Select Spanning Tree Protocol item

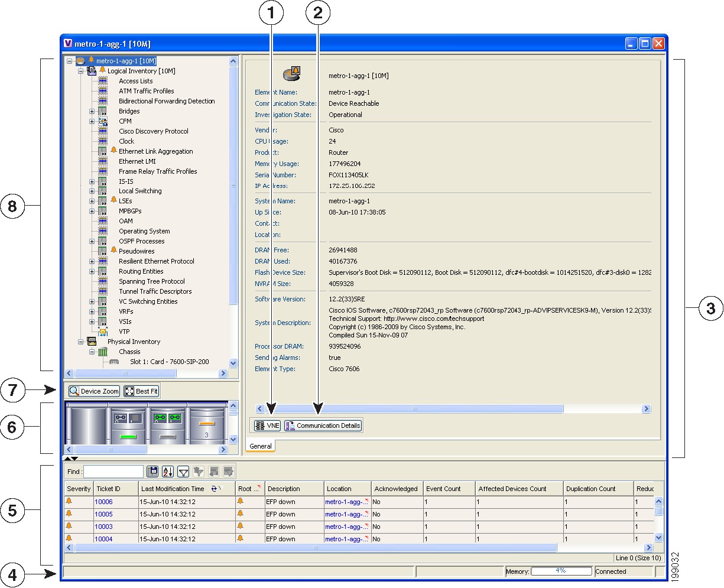click(x=152, y=281)
